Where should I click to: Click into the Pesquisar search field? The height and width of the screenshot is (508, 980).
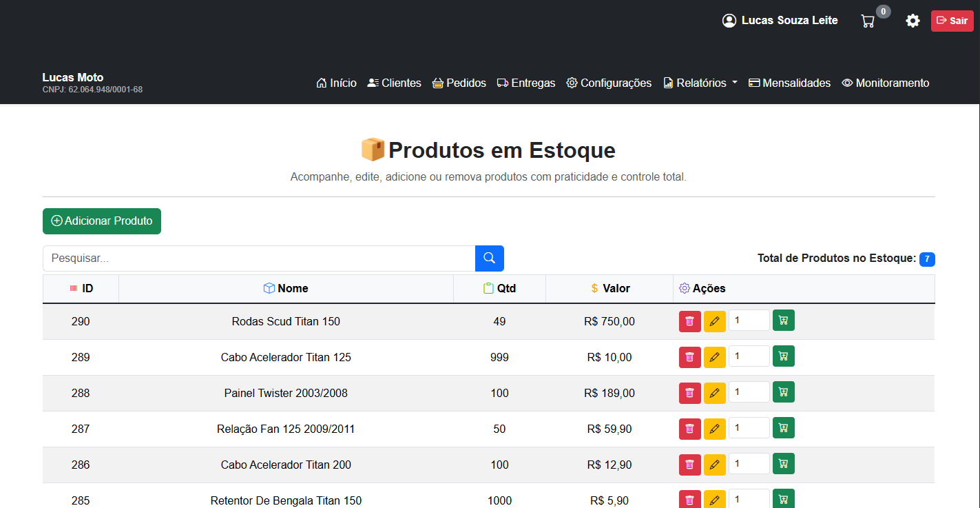pos(255,258)
